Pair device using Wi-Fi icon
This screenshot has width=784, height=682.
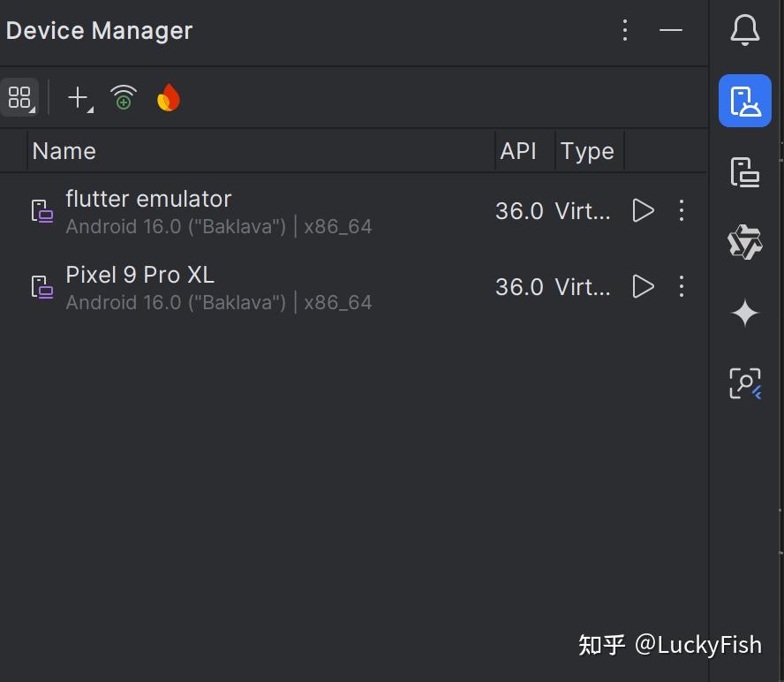124,98
